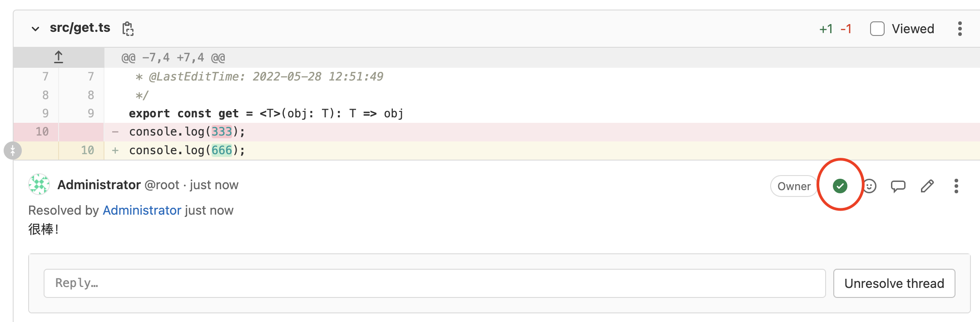Image resolution: width=980 pixels, height=322 pixels.
Task: Click the Administrator avatar image
Action: pyautogui.click(x=39, y=184)
